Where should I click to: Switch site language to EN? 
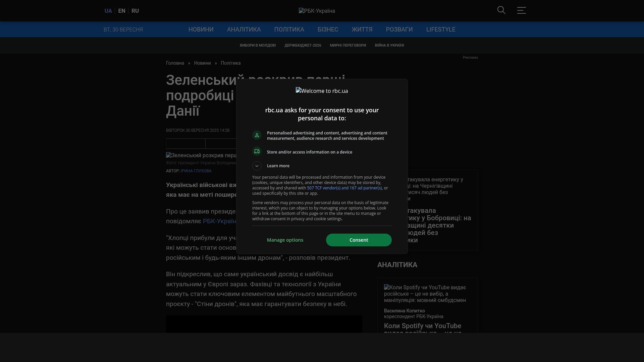[x=122, y=11]
